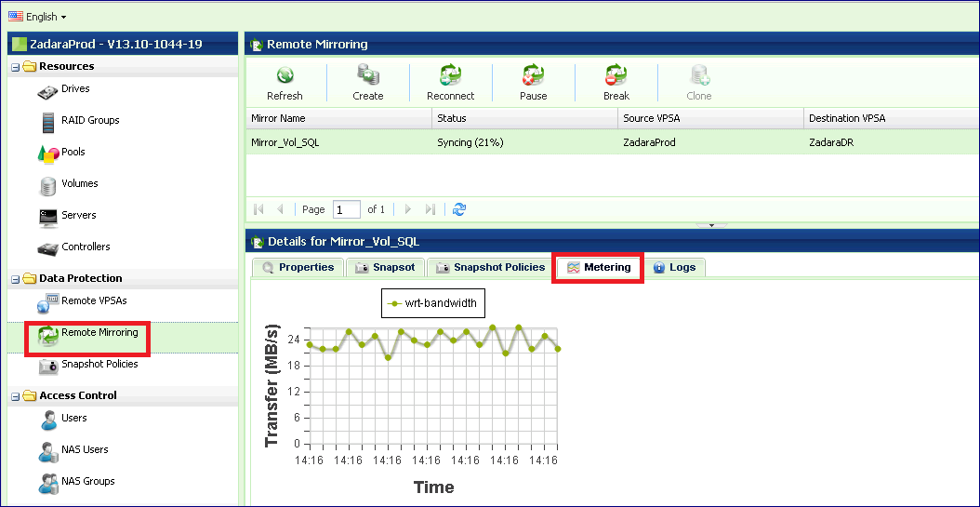
Task: Open the Snapshot Policies tab
Action: tap(491, 268)
